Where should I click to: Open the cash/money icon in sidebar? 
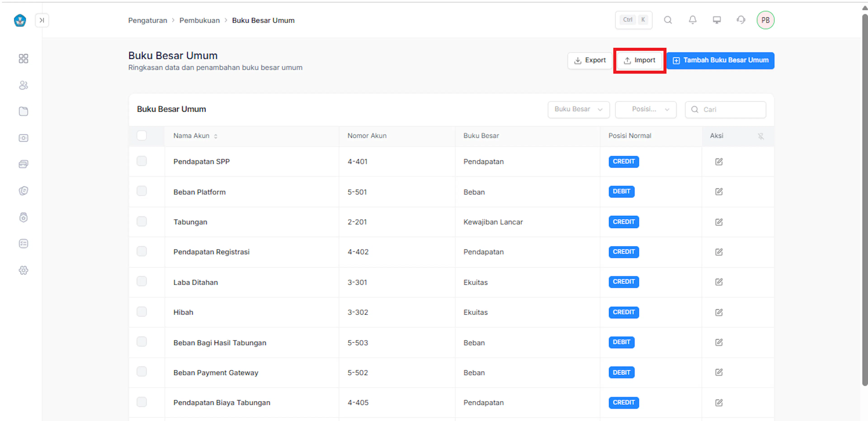click(23, 138)
